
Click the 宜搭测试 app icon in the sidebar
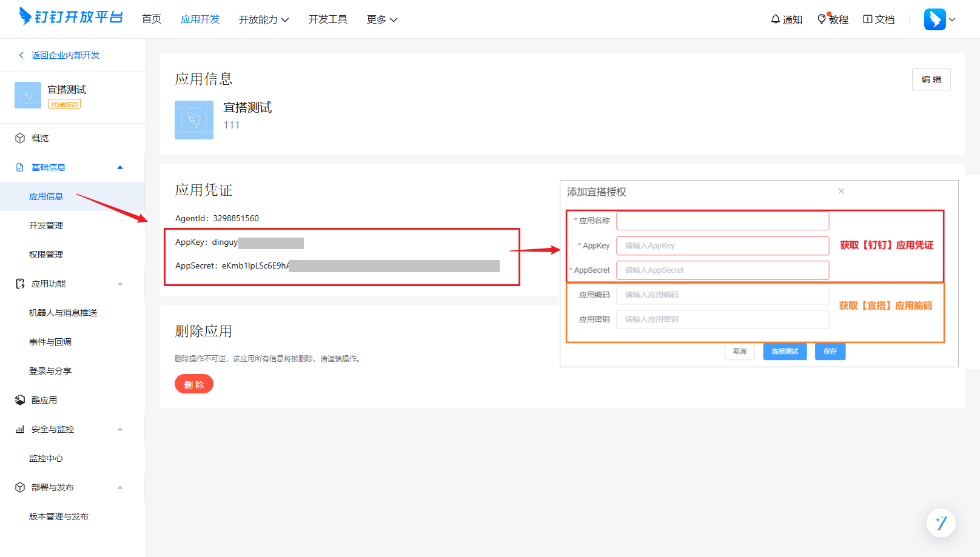[x=28, y=95]
